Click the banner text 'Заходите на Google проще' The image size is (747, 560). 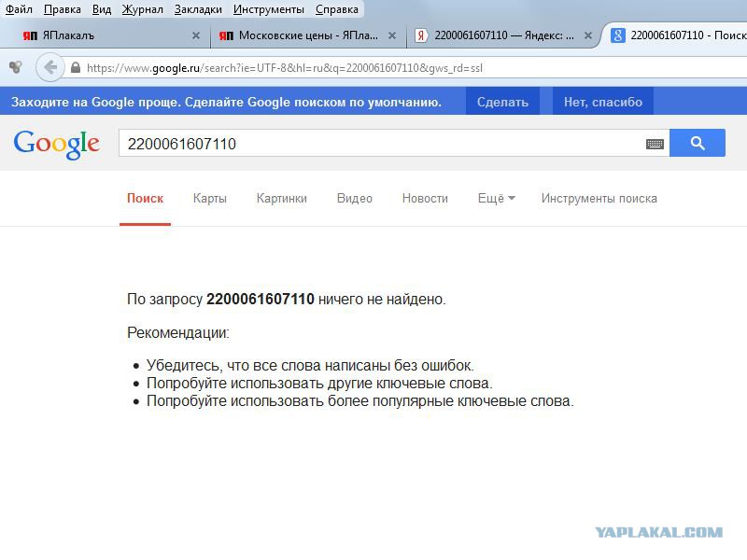[x=95, y=102]
